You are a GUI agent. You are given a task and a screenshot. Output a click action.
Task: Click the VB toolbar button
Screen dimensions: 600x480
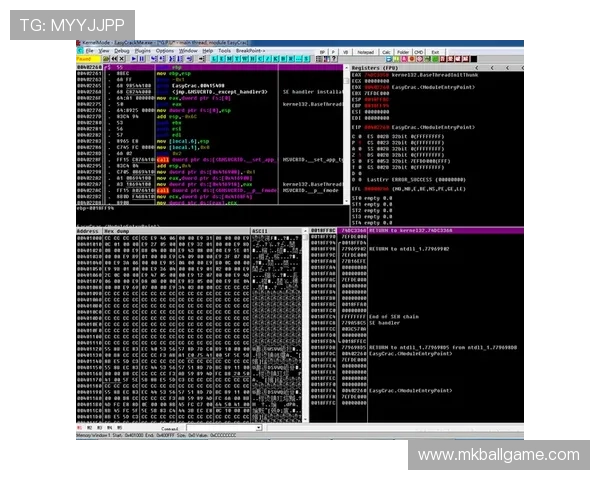click(x=346, y=51)
